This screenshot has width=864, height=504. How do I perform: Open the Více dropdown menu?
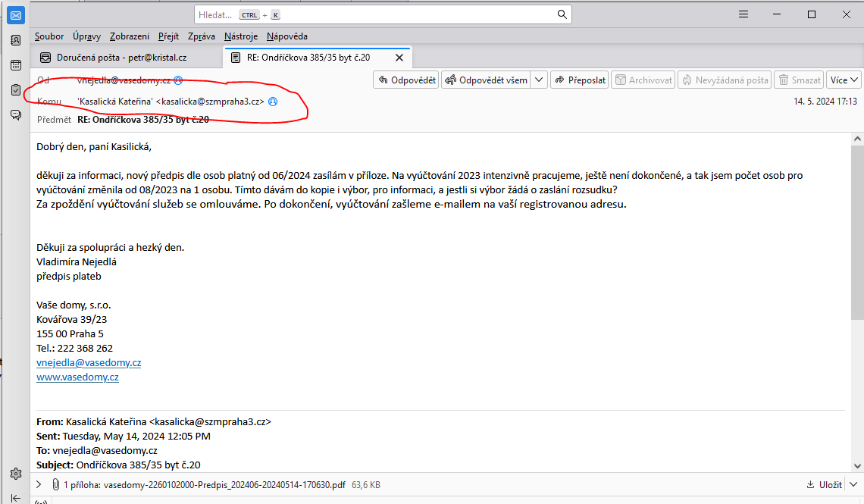coord(844,80)
